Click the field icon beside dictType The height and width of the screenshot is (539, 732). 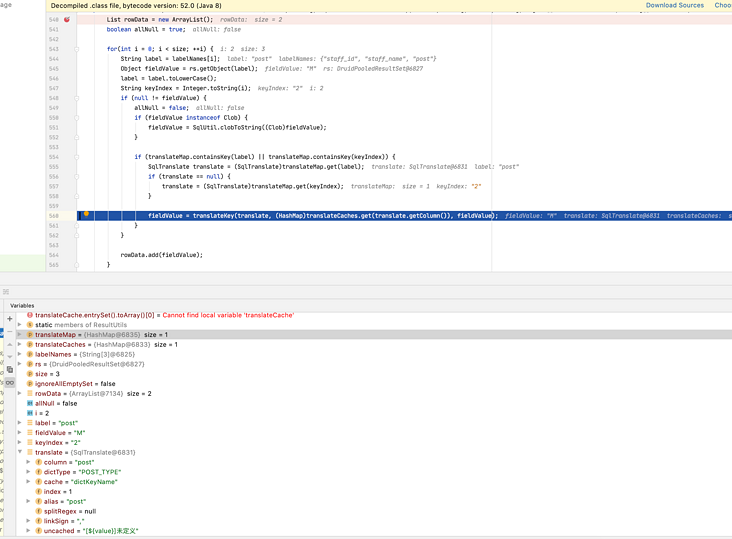click(x=38, y=472)
